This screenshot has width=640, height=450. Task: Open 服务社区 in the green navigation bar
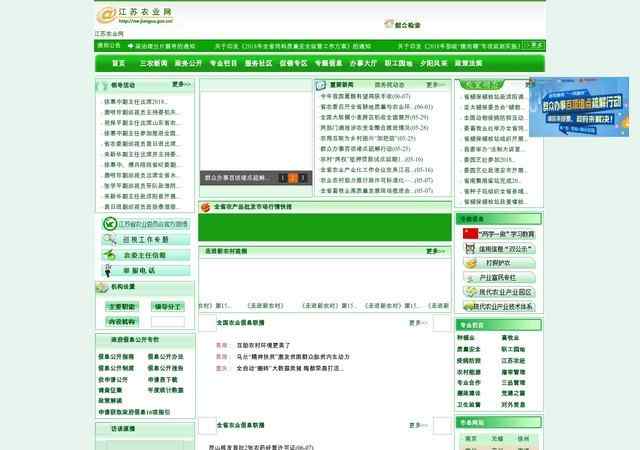coord(258,63)
